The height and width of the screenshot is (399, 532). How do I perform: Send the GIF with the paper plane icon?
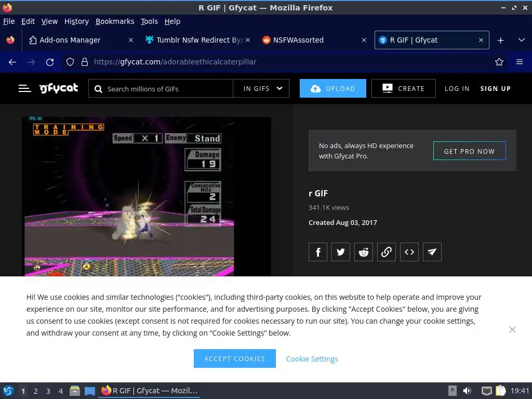point(432,252)
